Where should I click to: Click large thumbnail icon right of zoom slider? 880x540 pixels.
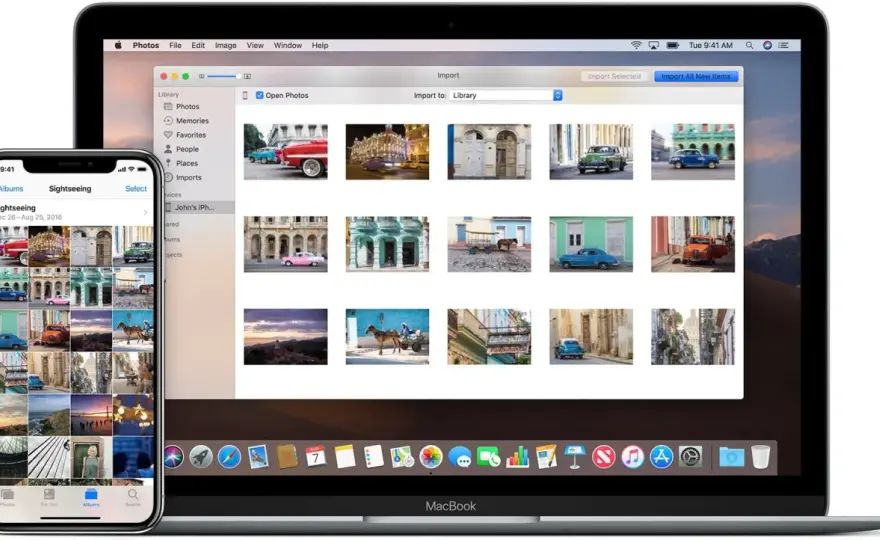coord(247,76)
